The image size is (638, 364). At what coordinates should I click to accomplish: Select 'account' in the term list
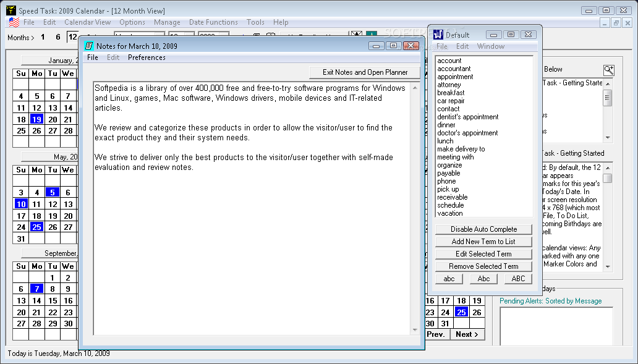click(x=449, y=61)
